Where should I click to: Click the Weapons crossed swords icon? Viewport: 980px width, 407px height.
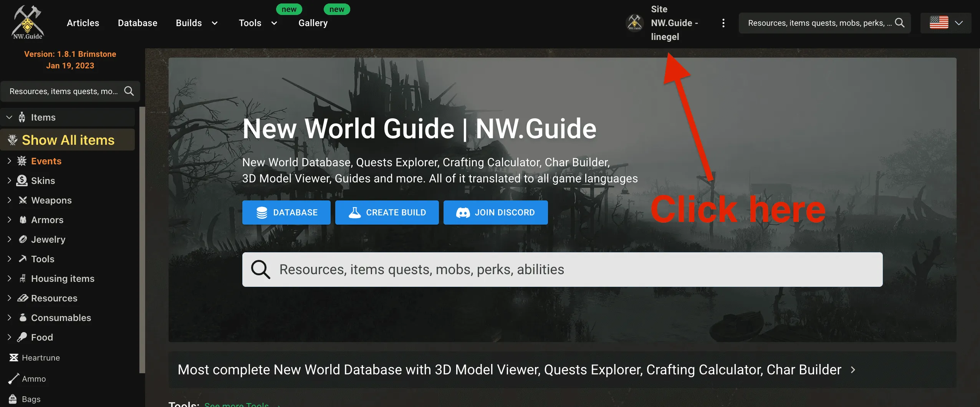[23, 200]
